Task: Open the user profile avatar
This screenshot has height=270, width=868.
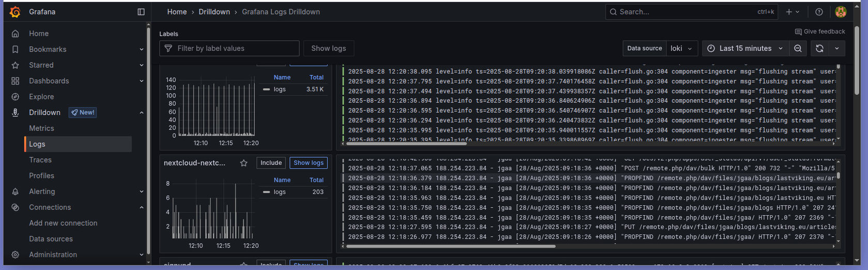Action: point(841,12)
